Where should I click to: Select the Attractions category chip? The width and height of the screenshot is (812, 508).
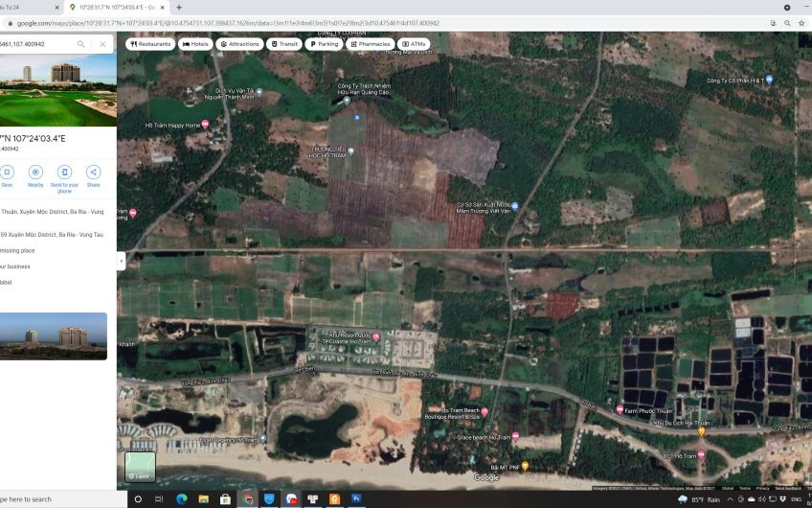pos(239,44)
